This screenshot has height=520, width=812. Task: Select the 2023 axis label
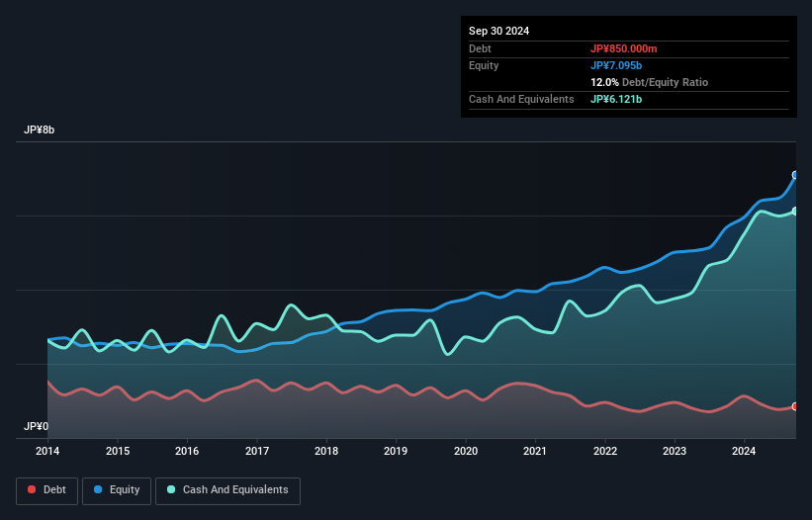[675, 451]
